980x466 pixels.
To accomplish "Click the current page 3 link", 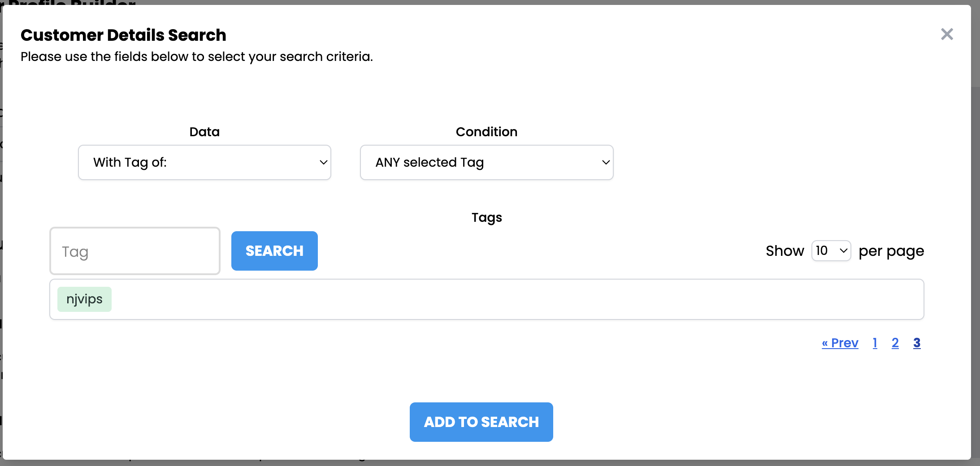I will [917, 343].
